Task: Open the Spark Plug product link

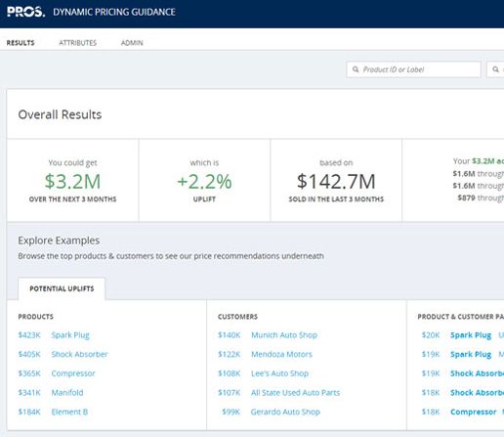Action: [70, 335]
